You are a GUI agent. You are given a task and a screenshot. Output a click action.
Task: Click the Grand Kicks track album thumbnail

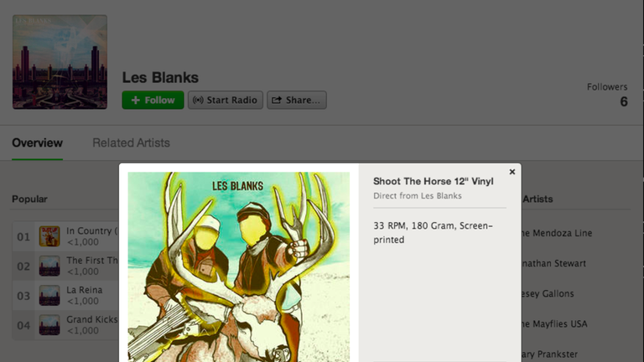(49, 325)
